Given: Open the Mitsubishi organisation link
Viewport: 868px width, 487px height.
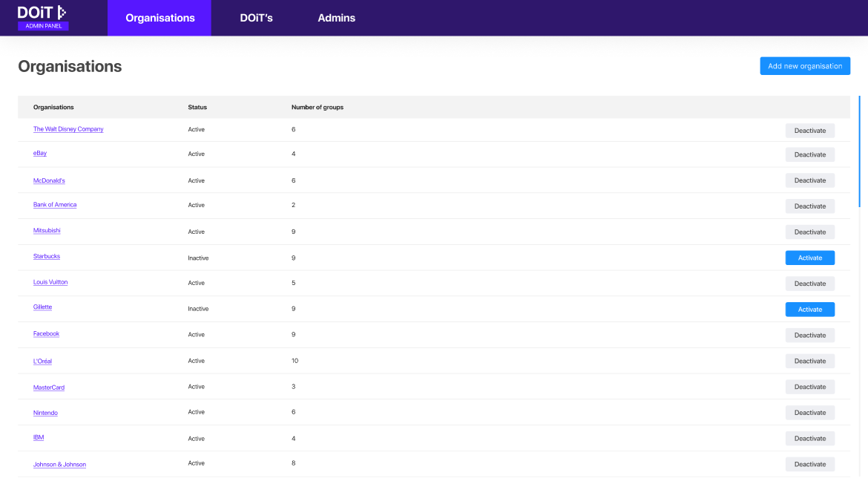Looking at the screenshot, I should pos(47,230).
